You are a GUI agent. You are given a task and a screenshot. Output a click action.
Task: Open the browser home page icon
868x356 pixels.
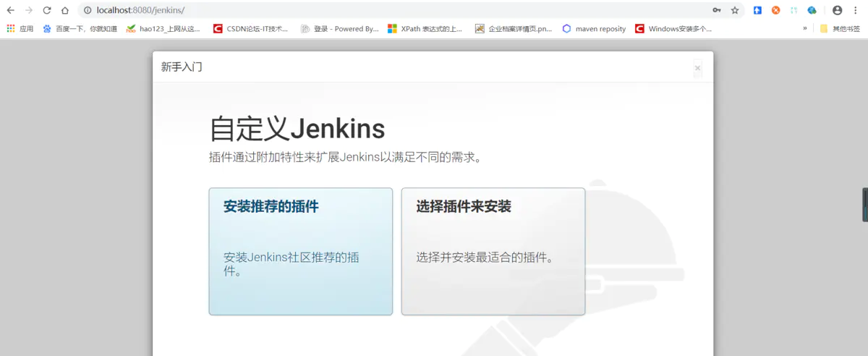click(x=65, y=10)
